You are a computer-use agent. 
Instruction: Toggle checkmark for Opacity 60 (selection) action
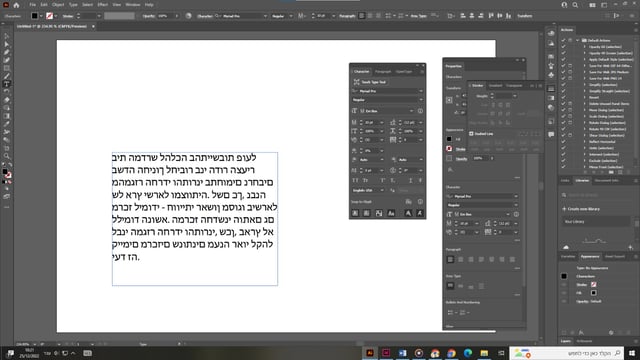(564, 47)
